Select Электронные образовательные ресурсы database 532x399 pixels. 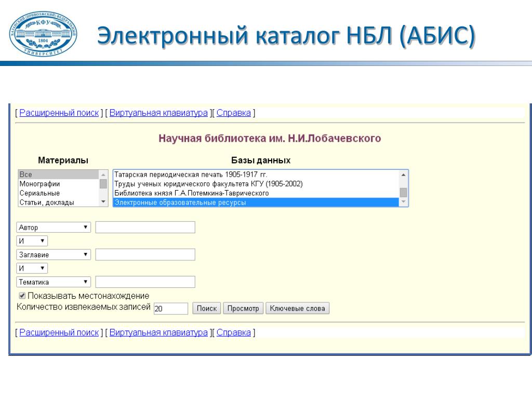(256, 203)
